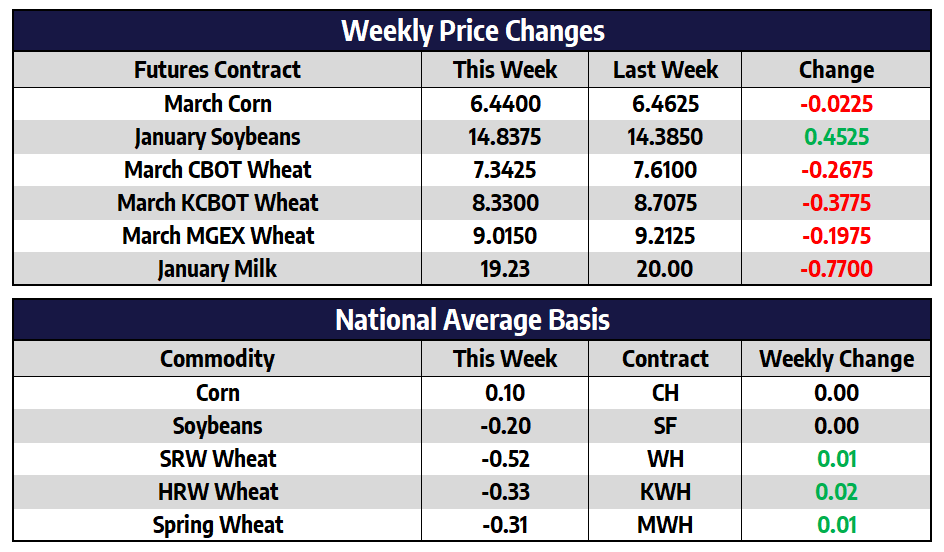Click the Spring Wheat basis -0.31
The image size is (944, 552).
[x=505, y=525]
